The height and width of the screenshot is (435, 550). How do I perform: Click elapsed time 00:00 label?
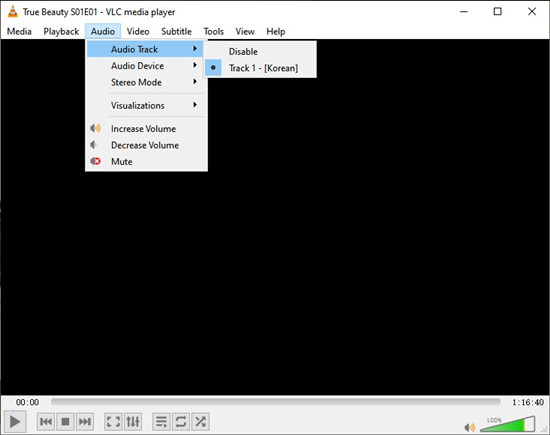click(27, 402)
